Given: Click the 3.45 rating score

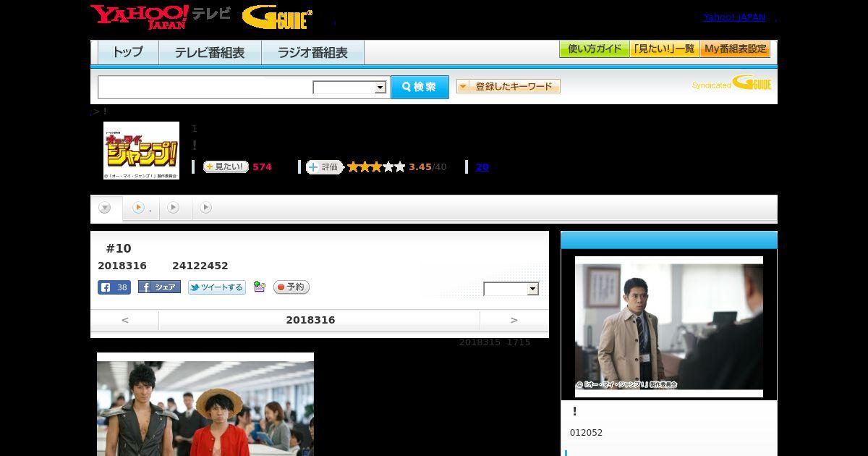Looking at the screenshot, I should click(x=420, y=166).
